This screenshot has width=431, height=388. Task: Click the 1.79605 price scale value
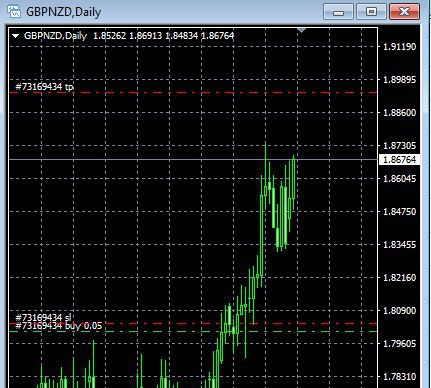click(x=400, y=344)
